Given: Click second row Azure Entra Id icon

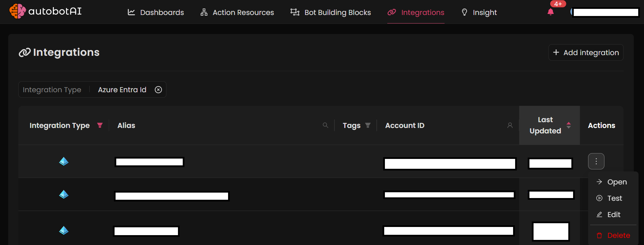Looking at the screenshot, I should (x=64, y=194).
